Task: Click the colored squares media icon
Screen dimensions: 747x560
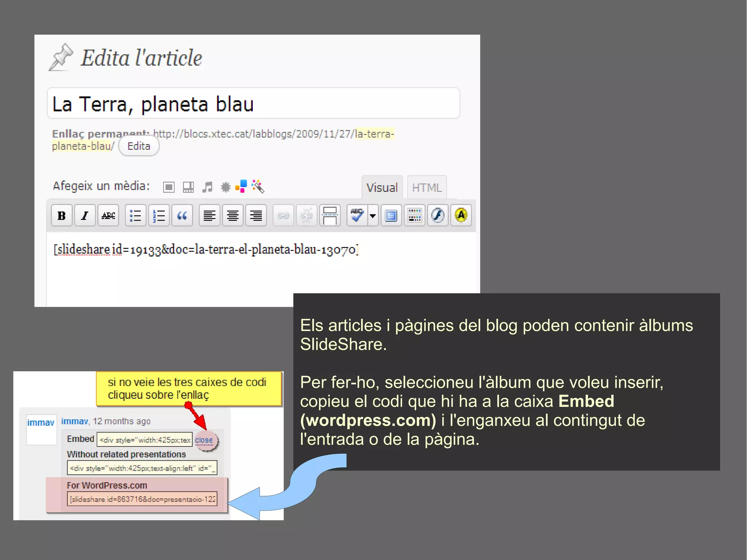Action: coord(241,186)
